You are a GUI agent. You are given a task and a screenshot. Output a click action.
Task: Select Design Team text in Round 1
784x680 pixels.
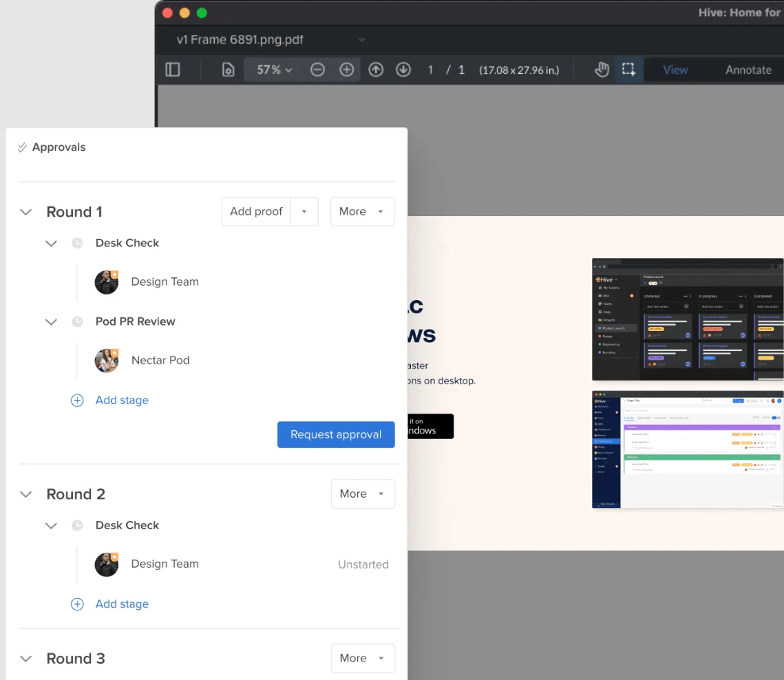pos(165,282)
